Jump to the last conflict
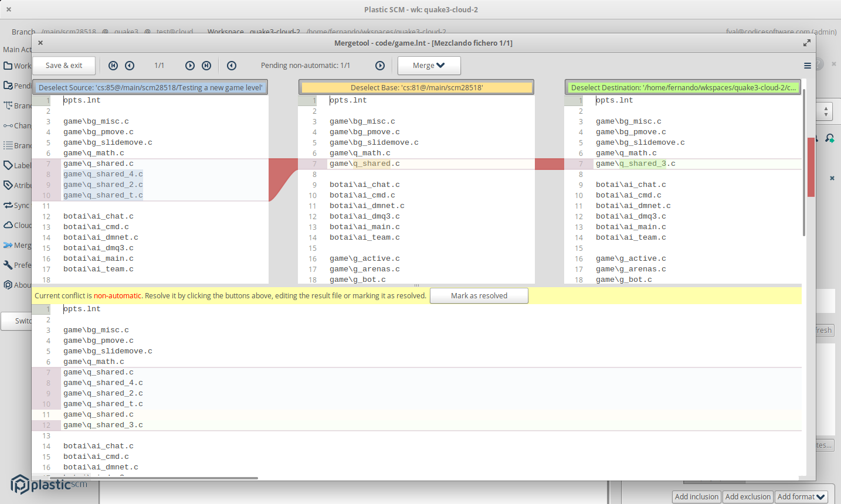Image resolution: width=841 pixels, height=504 pixels. (206, 66)
